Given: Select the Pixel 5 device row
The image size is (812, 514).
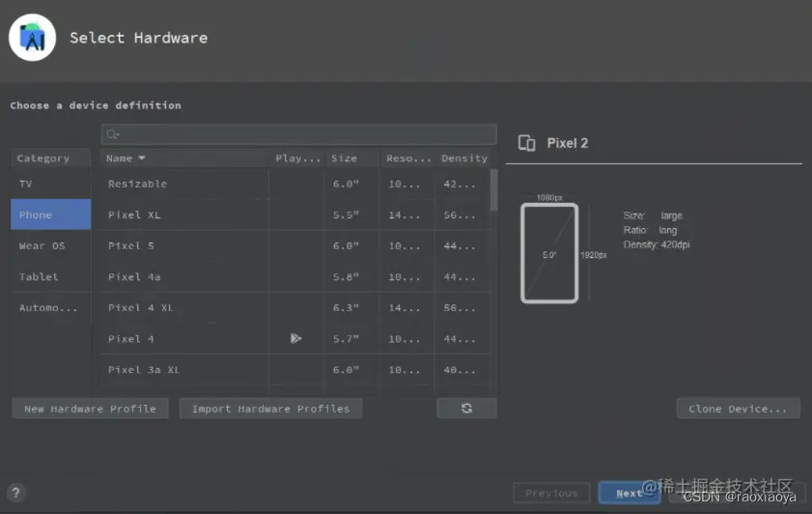Looking at the screenshot, I should [295, 245].
